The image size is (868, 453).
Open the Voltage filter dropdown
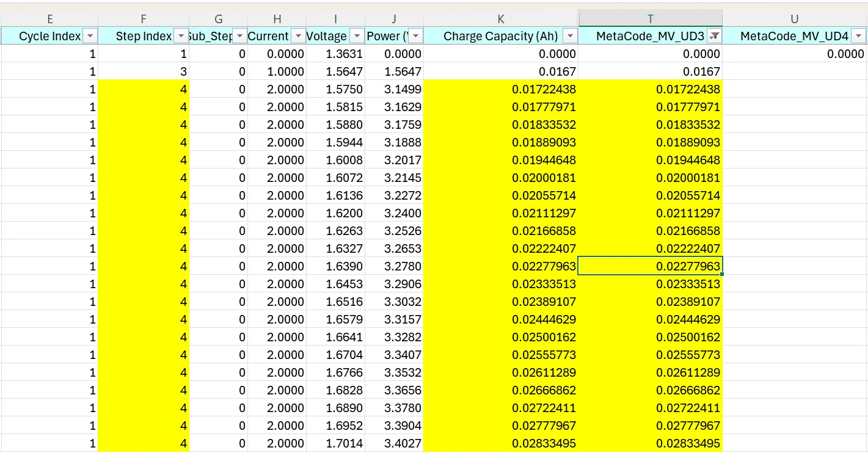pyautogui.click(x=356, y=36)
